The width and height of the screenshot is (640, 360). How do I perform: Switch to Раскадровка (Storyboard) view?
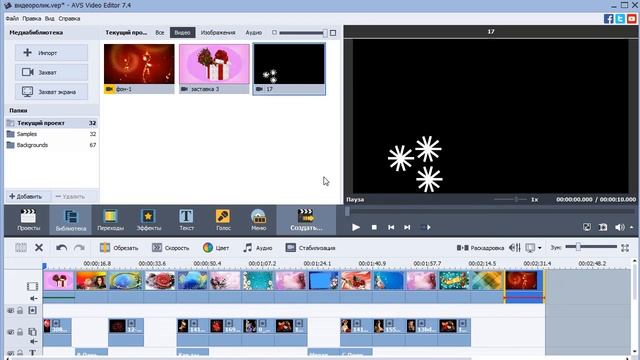tap(480, 247)
